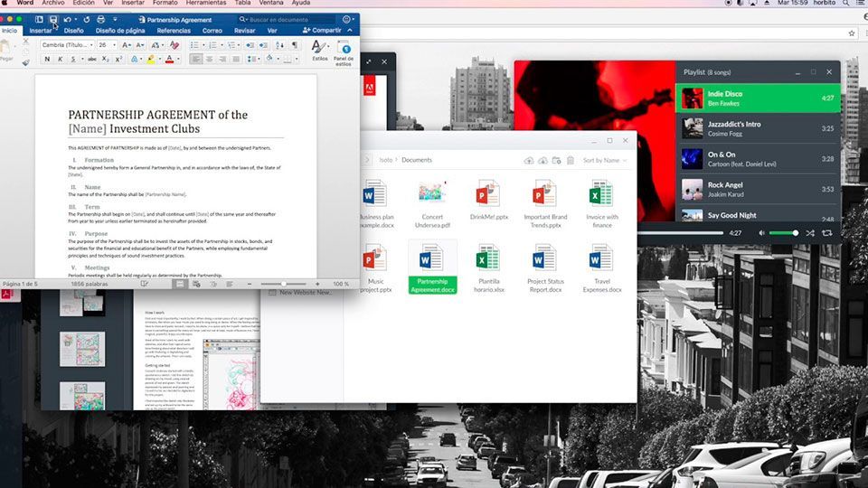Open the Diseño de página ribbon tab
This screenshot has width=868, height=488.
120,31
